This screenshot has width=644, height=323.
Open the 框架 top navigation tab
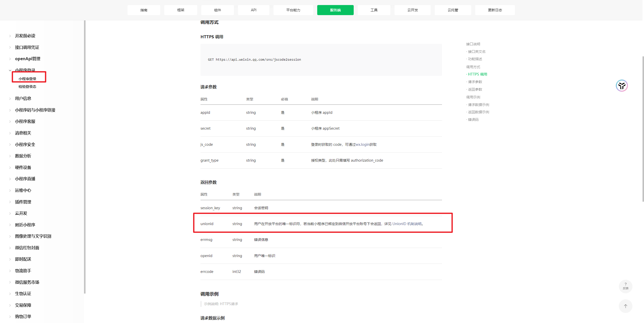[181, 10]
